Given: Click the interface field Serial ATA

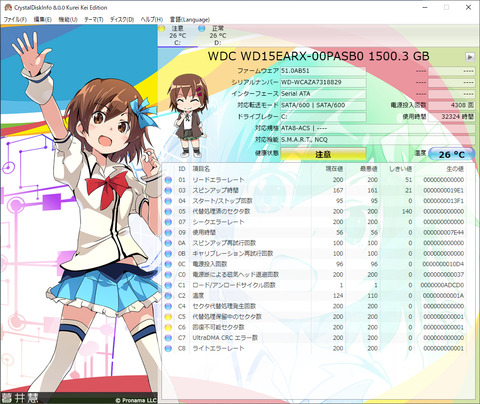Looking at the screenshot, I should (323, 94).
